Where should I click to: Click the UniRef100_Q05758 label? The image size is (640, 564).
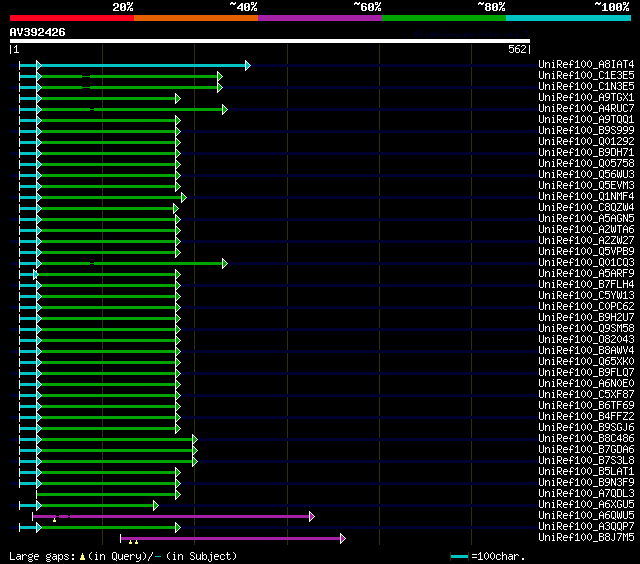point(586,164)
